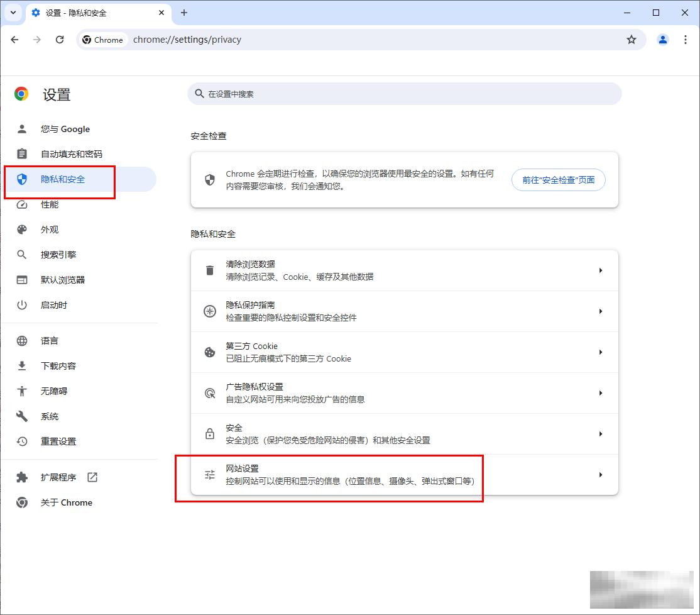Expand the 安全 settings row
This screenshot has width=700, height=615.
404,434
